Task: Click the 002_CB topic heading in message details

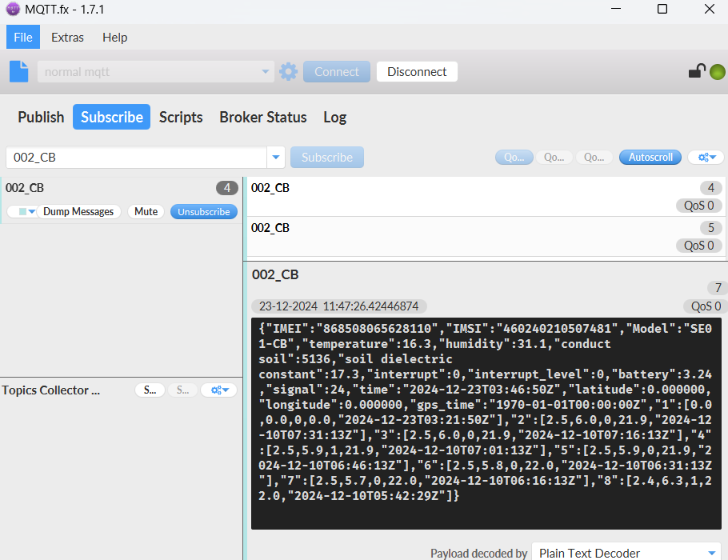Action: pyautogui.click(x=275, y=274)
